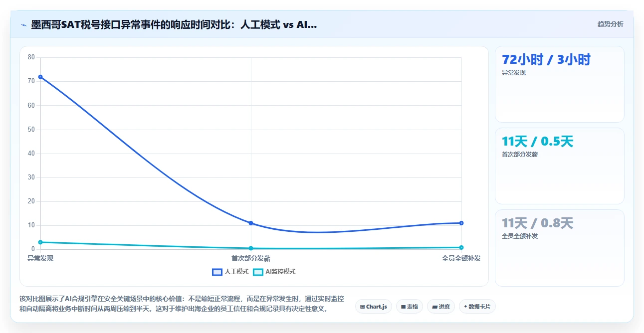This screenshot has height=333, width=644.
Task: Click the description paragraph starting 该对比图展示了
Action: click(x=182, y=304)
